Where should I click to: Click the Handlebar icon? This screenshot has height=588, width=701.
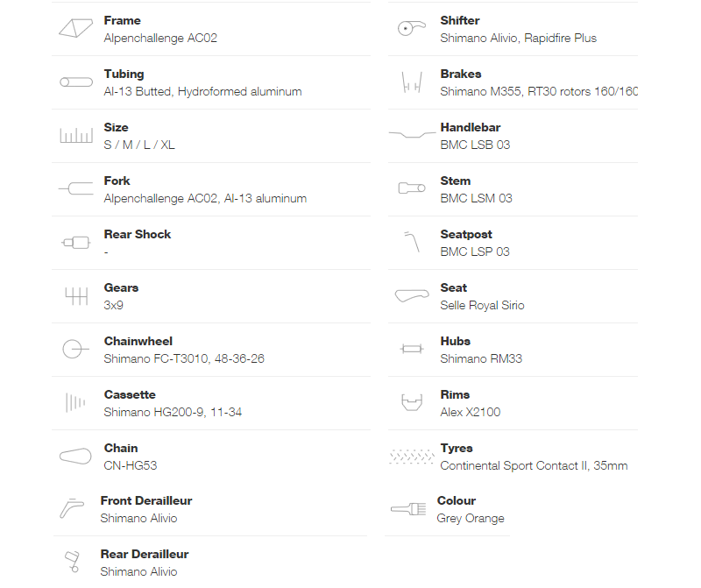pyautogui.click(x=412, y=134)
